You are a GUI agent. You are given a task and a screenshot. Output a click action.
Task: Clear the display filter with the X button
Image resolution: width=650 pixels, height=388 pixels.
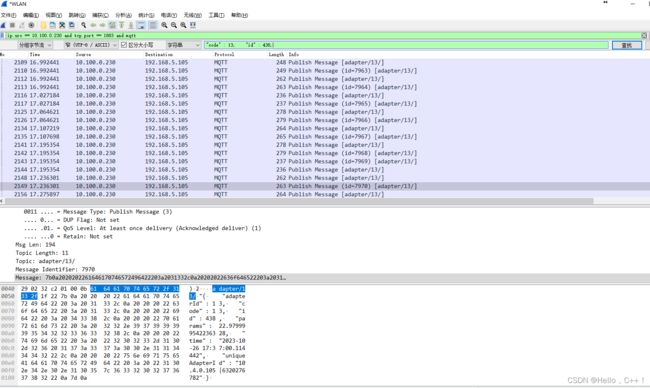pos(644,36)
